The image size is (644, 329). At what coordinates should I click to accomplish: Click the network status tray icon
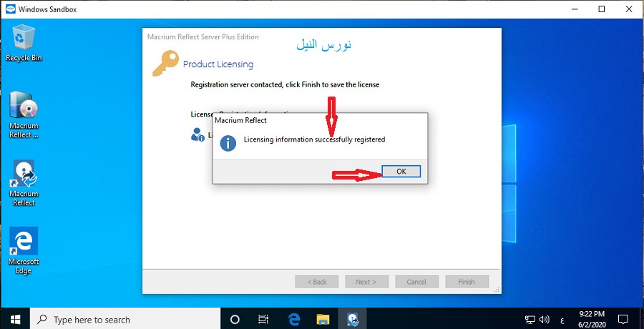tap(530, 319)
